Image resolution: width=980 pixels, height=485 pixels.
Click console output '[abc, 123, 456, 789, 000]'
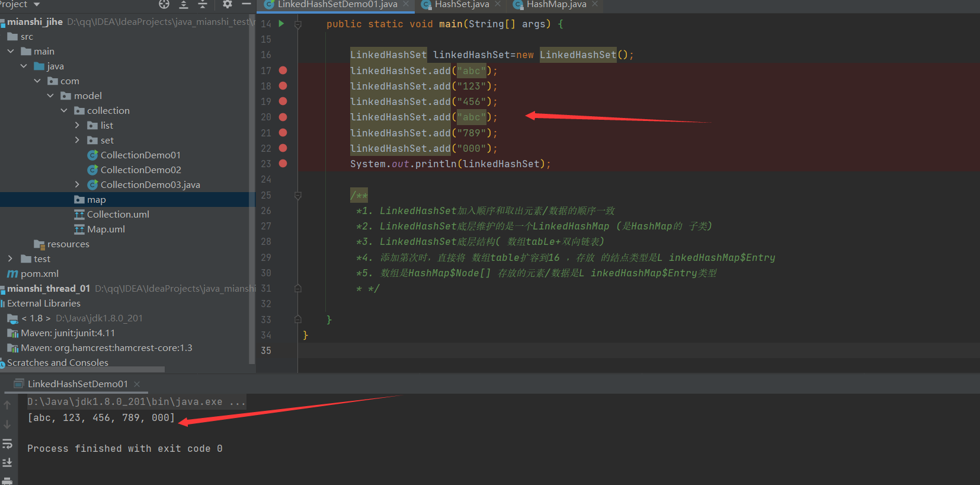pos(101,418)
